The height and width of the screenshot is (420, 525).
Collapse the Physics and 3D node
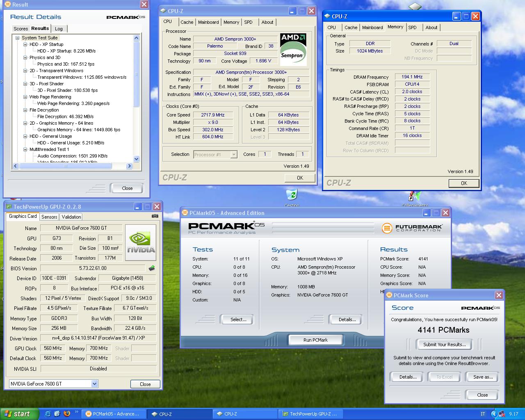point(25,57)
